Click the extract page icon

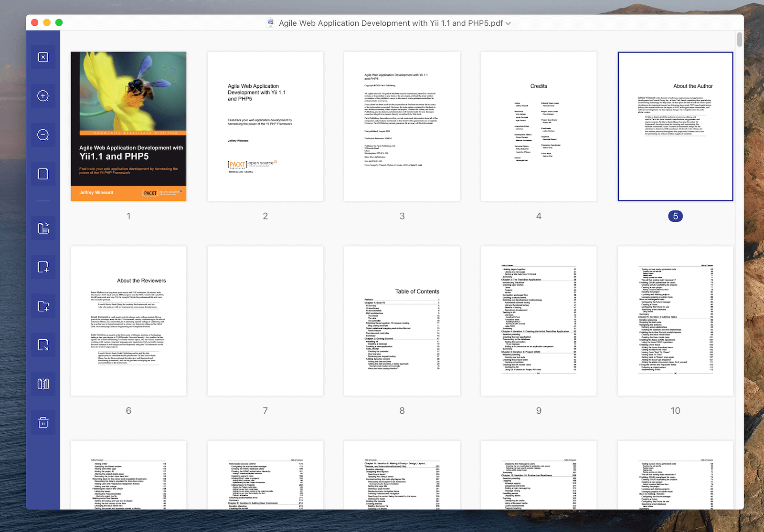(43, 345)
